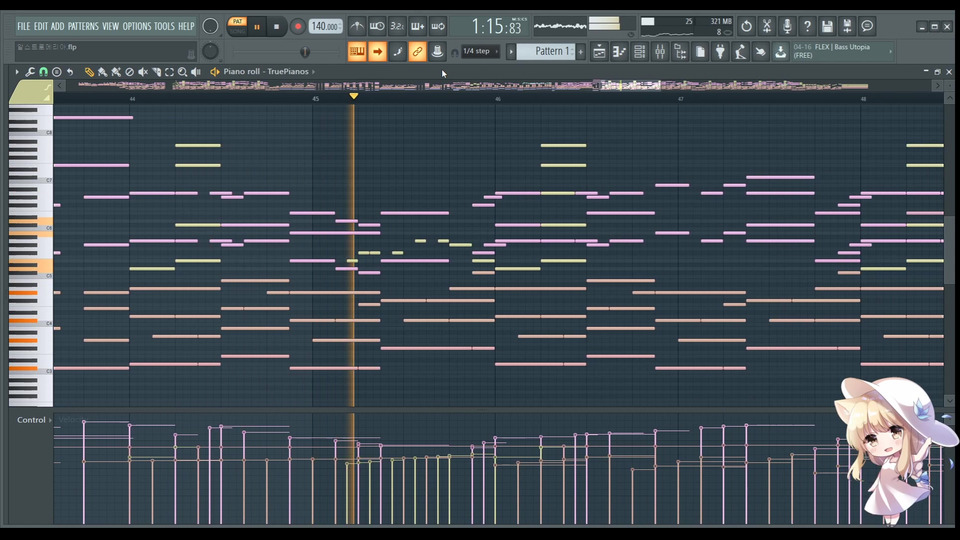Save project with floppy disk icon
Screen dimensions: 960x540
(x=827, y=26)
